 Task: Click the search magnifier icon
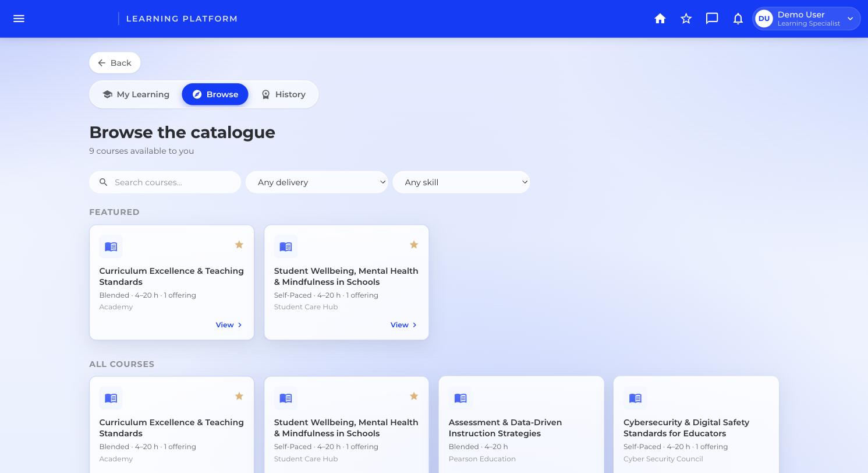click(104, 182)
